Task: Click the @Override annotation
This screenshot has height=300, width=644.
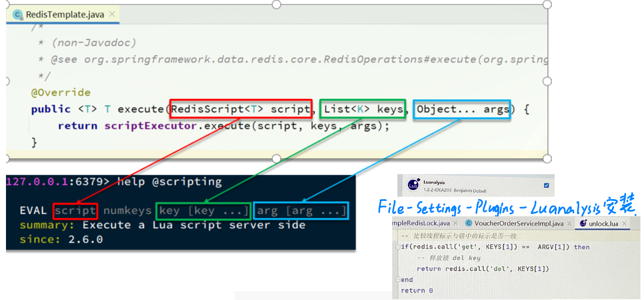Action: click(x=61, y=92)
